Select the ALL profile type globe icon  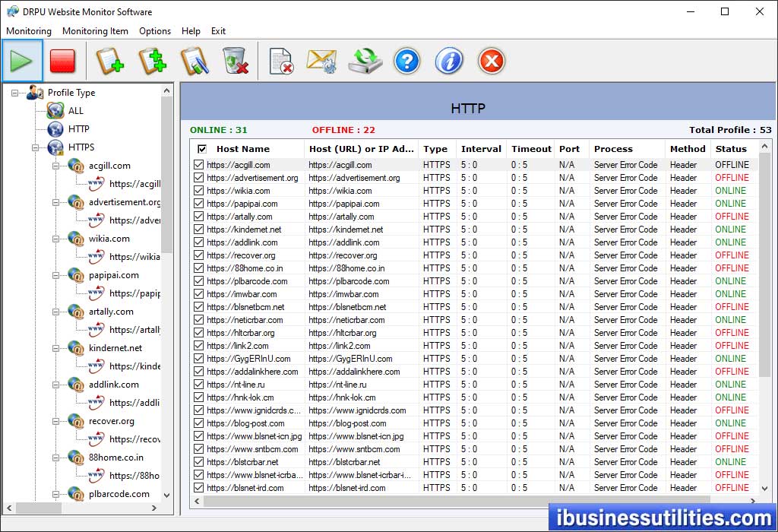tap(55, 111)
